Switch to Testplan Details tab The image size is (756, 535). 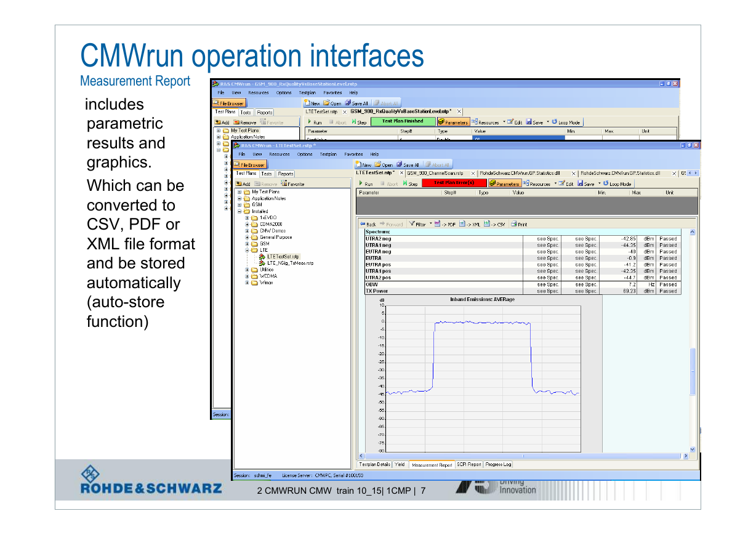point(374,464)
